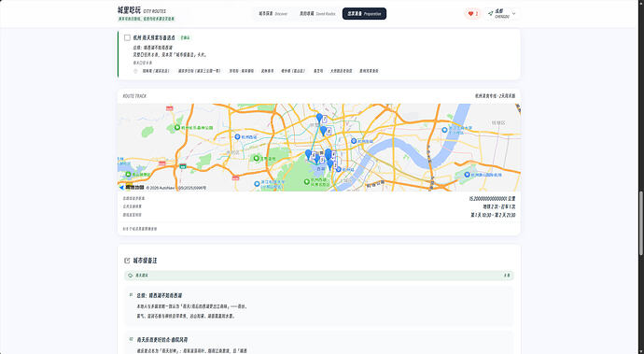Click the Amap logo in the map corner

pyautogui.click(x=132, y=188)
